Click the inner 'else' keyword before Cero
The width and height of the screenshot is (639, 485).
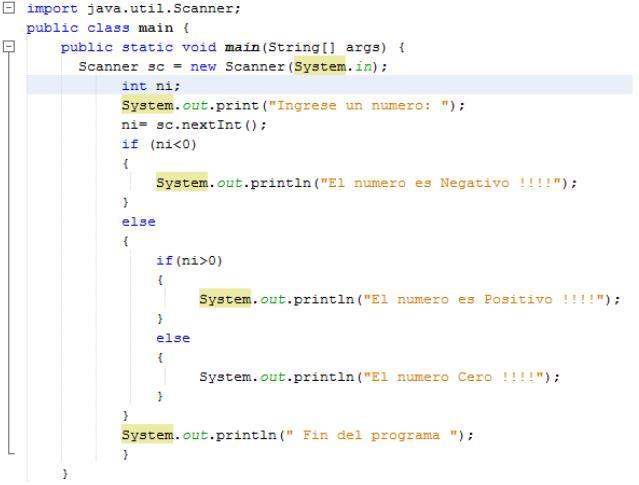(x=173, y=338)
